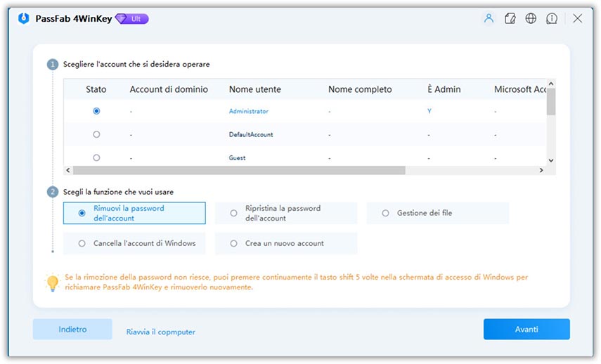Close the PassFab window
Viewport: 601px width, 364px height.
578,18
